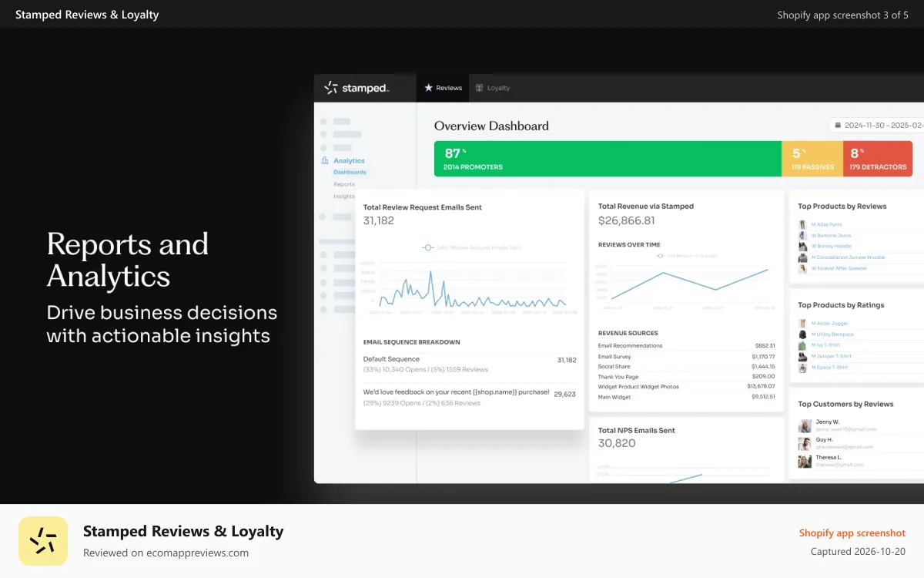Click the Top Products by Ratings heading

[841, 305]
